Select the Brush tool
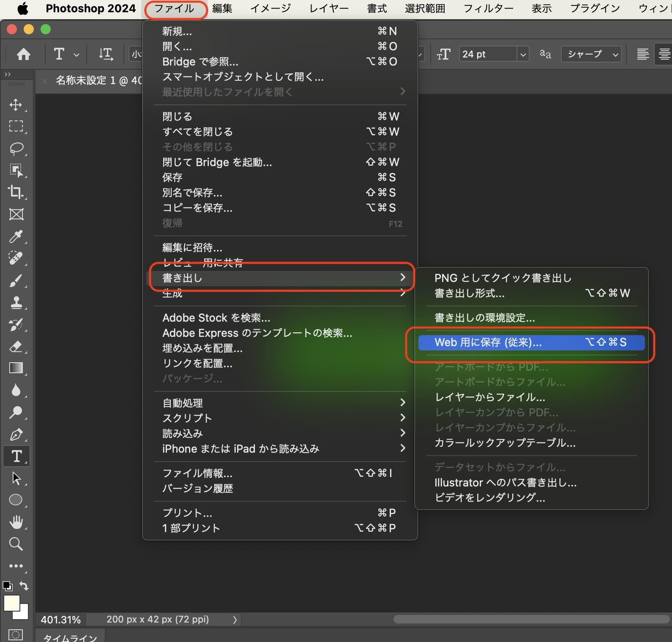This screenshot has height=642, width=672. coord(16,280)
